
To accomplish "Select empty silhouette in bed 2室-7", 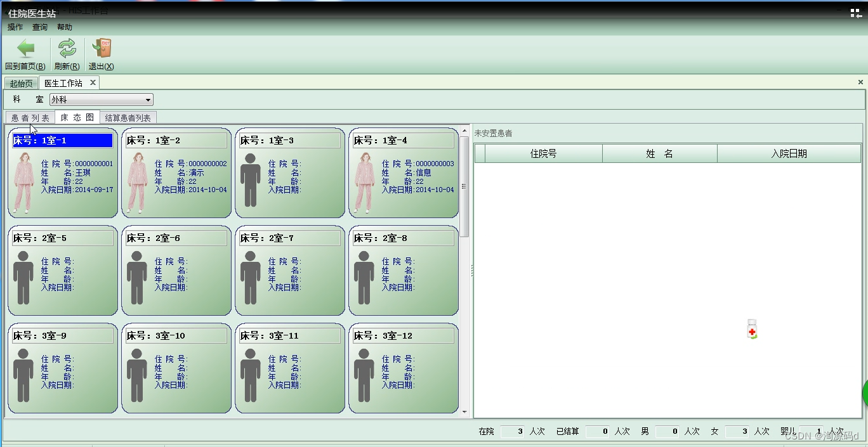I will click(251, 278).
